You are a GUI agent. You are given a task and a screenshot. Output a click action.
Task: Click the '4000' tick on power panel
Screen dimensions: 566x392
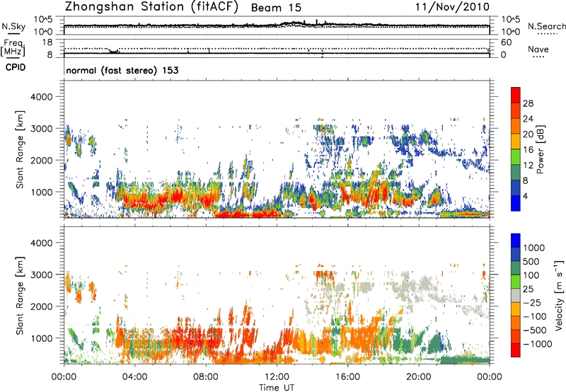pyautogui.click(x=41, y=97)
